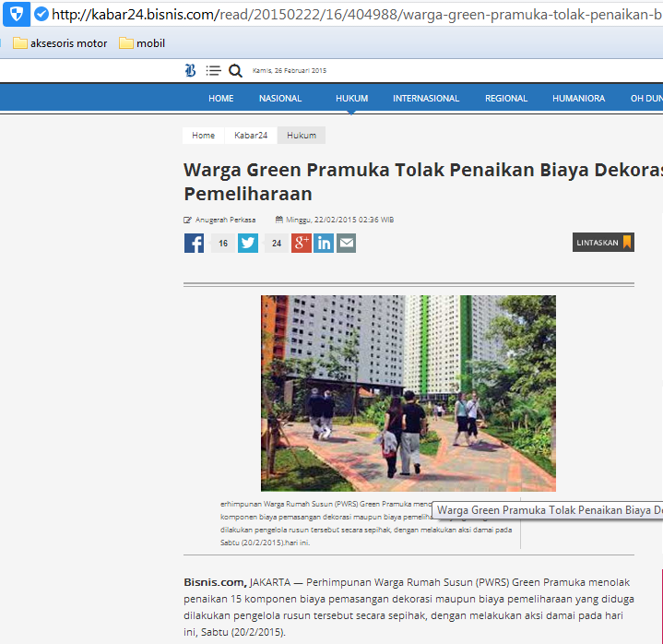Screen dimensions: 663x644
Task: Click the Kabar24 breadcrumb
Action: [x=251, y=136]
